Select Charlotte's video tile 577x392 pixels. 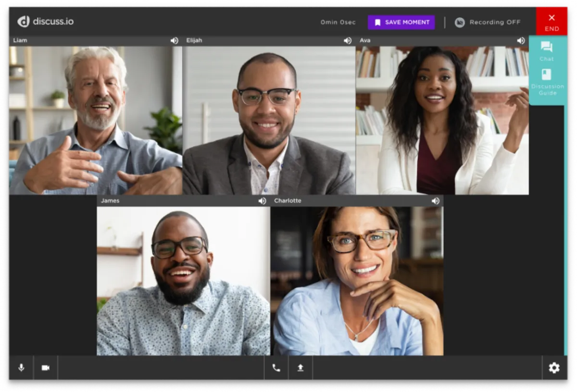pos(357,281)
